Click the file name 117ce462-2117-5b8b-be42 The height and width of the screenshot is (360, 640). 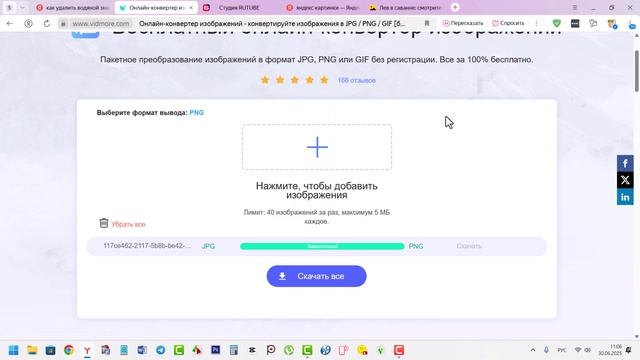pos(147,246)
